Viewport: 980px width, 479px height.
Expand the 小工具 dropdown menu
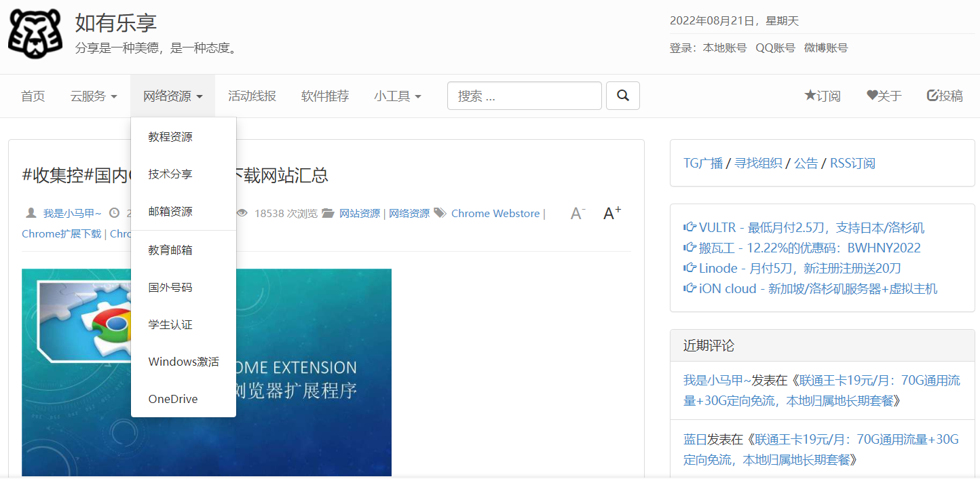coord(397,96)
